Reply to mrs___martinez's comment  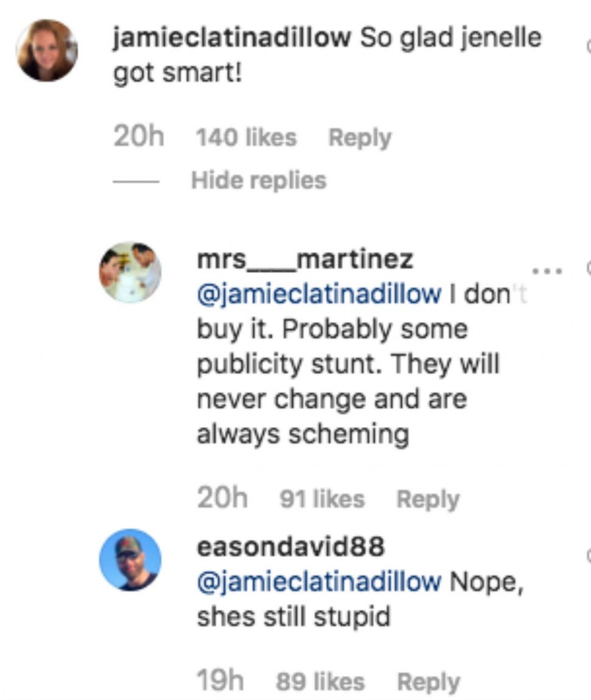coord(428,500)
